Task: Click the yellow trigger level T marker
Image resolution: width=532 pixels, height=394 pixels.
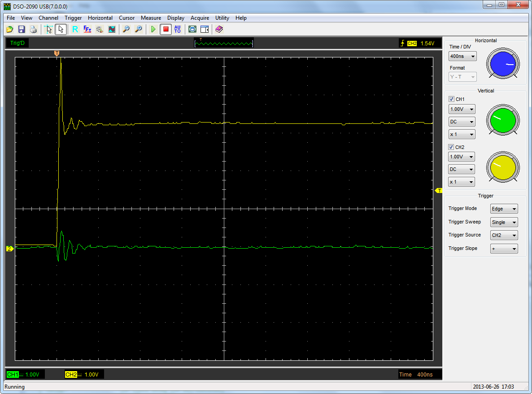Action: (439, 191)
